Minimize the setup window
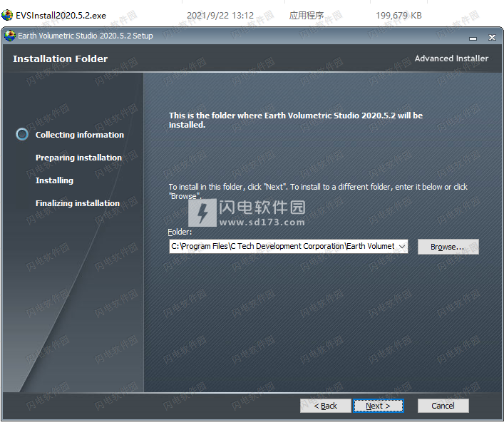This screenshot has width=504, height=425. pyautogui.click(x=473, y=38)
